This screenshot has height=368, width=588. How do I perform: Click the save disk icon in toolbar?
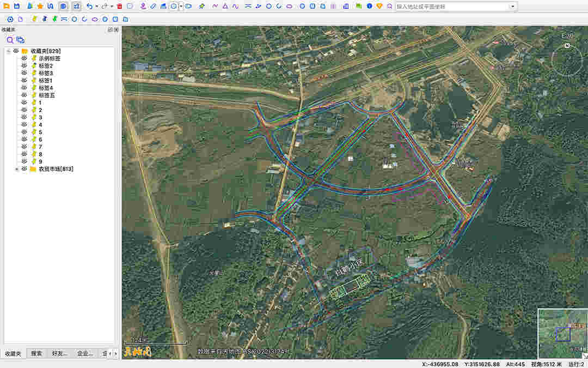click(x=17, y=6)
